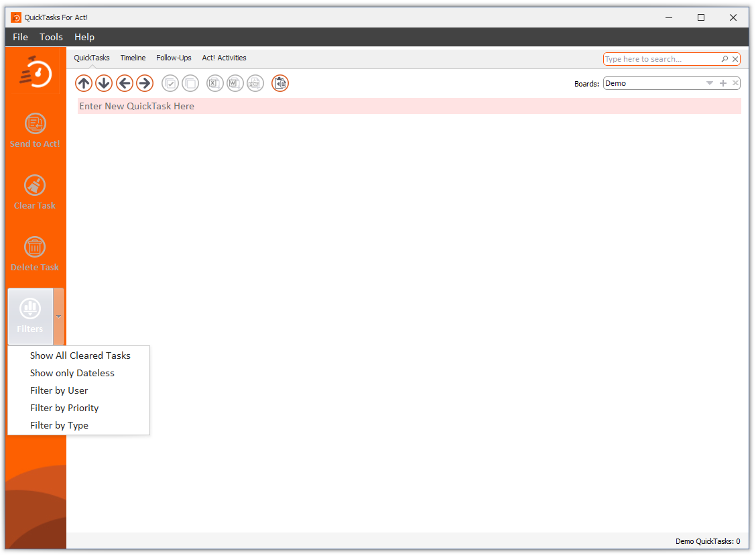Export tasks to Word icon
This screenshot has height=556, width=756.
coord(235,83)
